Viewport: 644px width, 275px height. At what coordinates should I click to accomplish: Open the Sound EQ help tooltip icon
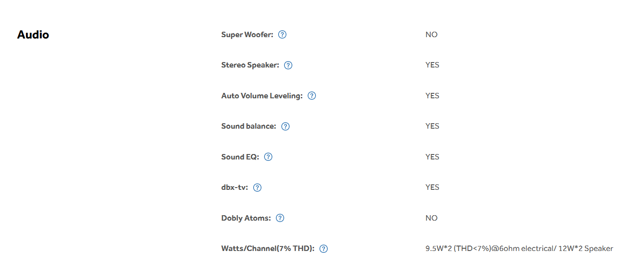[x=268, y=157]
